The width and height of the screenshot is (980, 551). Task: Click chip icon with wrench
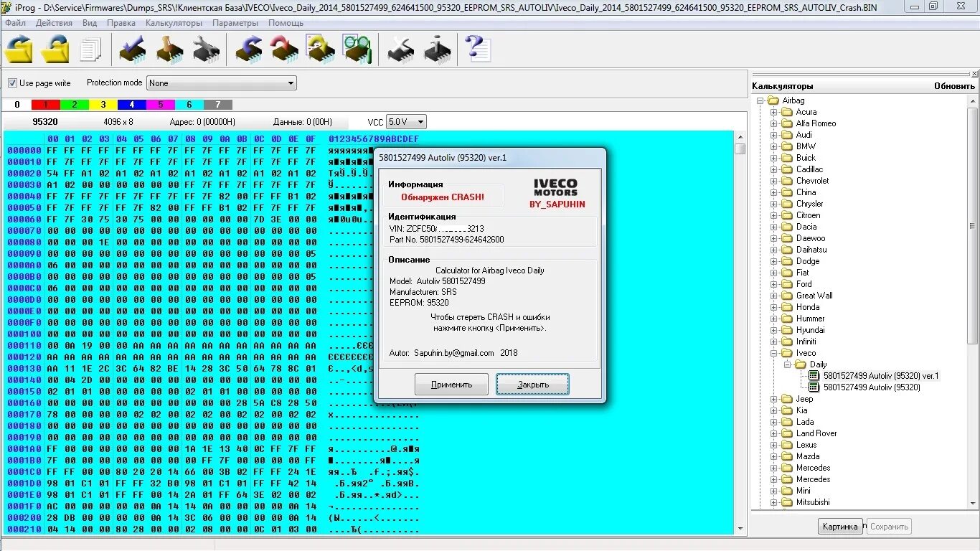tap(206, 49)
